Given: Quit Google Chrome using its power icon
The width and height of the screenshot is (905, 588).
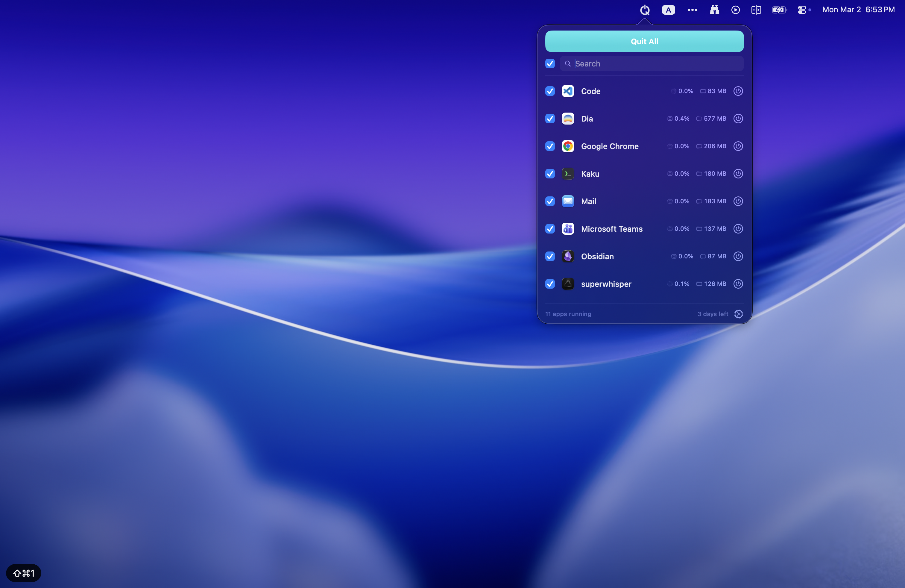Looking at the screenshot, I should [x=738, y=146].
